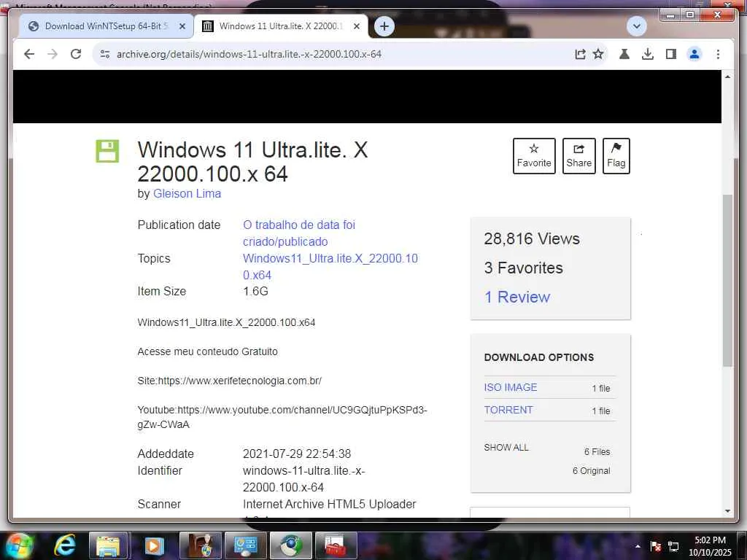Switch to Chrome taskbar icon
747x560 pixels.
pos(290,545)
